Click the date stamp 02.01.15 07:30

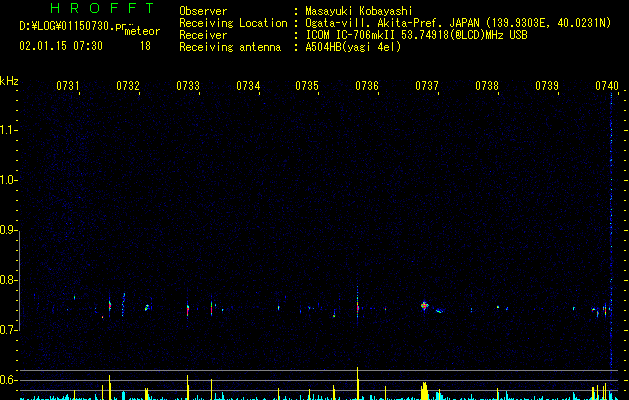(61, 46)
